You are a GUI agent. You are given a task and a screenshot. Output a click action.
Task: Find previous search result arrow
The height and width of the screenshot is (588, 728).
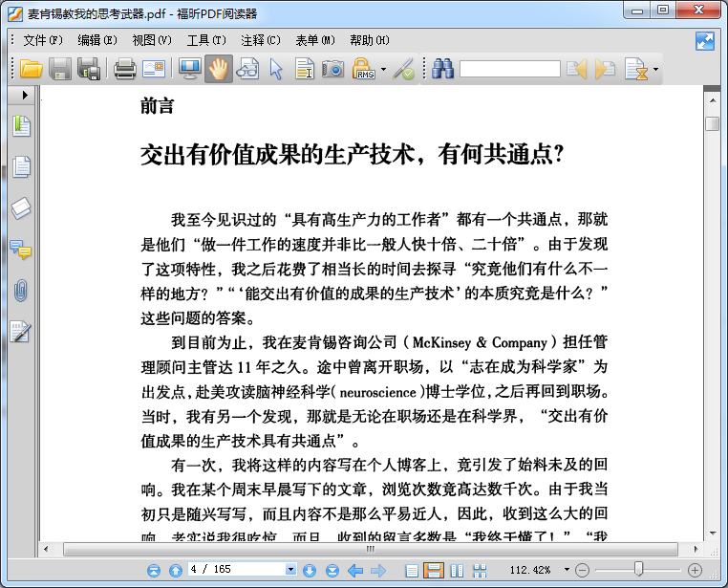576,69
